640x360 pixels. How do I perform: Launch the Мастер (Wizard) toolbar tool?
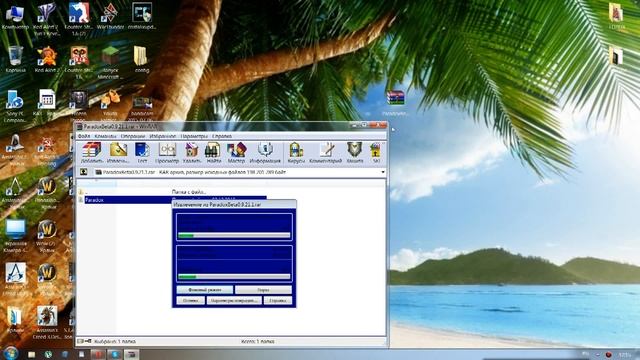[x=236, y=153]
